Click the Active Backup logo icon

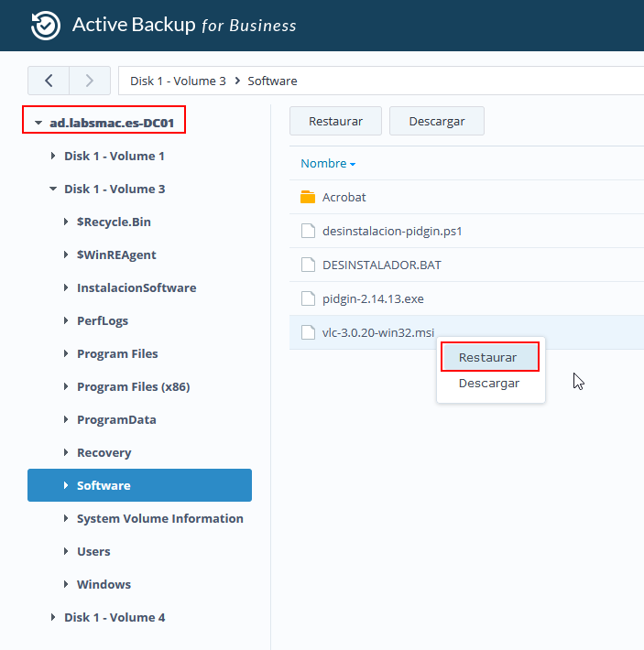point(45,26)
